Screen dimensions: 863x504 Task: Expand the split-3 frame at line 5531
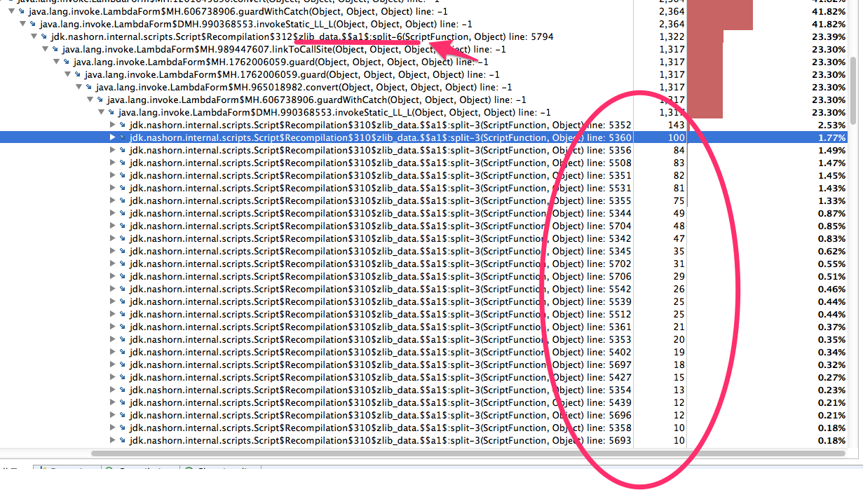(x=113, y=189)
